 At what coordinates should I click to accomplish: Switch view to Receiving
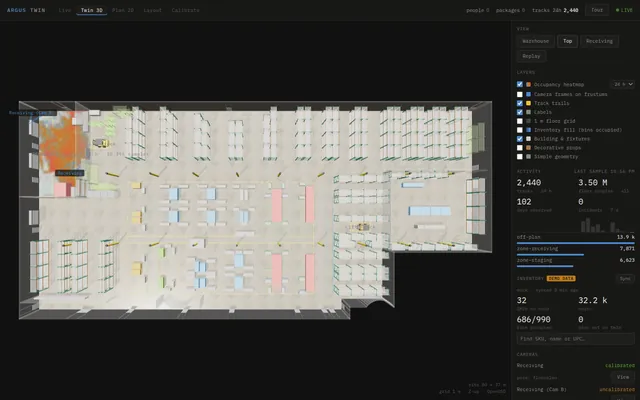(x=599, y=41)
